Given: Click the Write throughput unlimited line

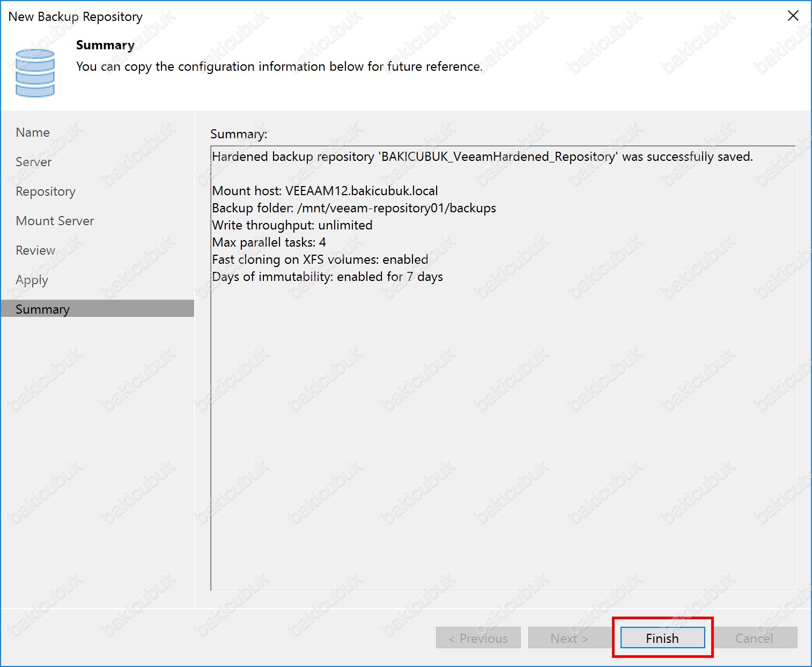Looking at the screenshot, I should [x=292, y=225].
